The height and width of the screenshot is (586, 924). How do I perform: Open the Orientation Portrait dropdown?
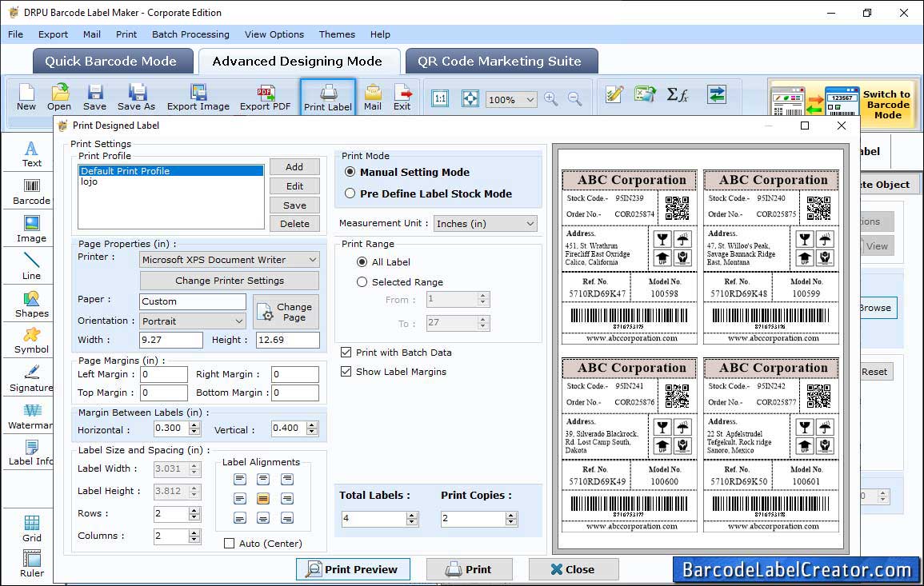[193, 321]
